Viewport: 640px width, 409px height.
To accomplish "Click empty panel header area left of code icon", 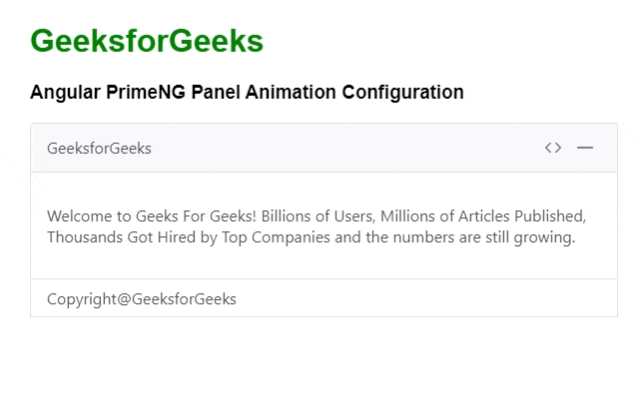I will coord(350,148).
